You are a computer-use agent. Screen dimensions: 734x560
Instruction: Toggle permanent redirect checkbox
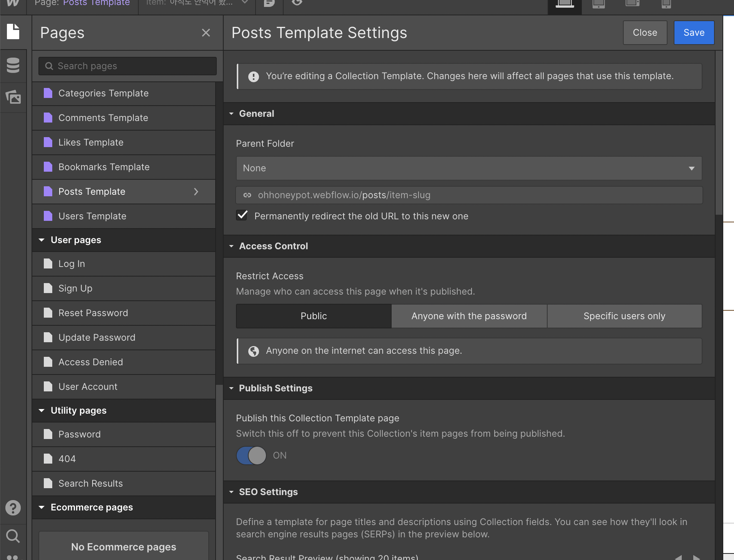[x=242, y=215]
